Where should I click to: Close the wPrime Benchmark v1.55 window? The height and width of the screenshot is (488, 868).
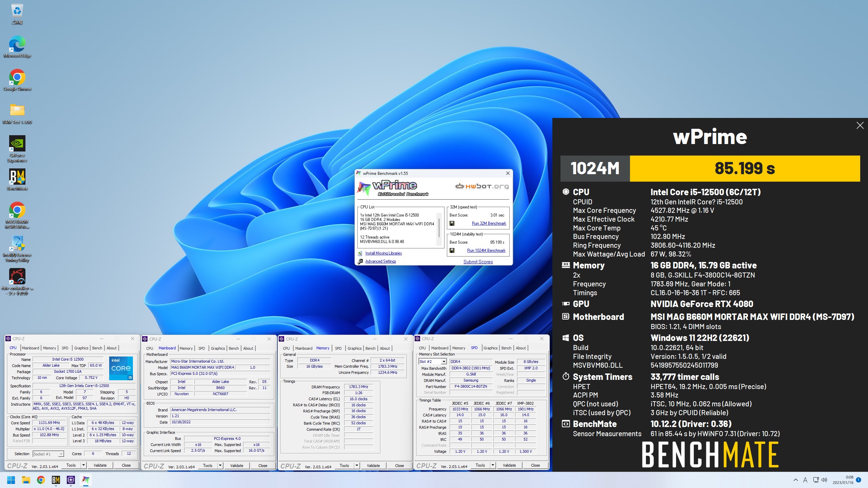(x=508, y=173)
